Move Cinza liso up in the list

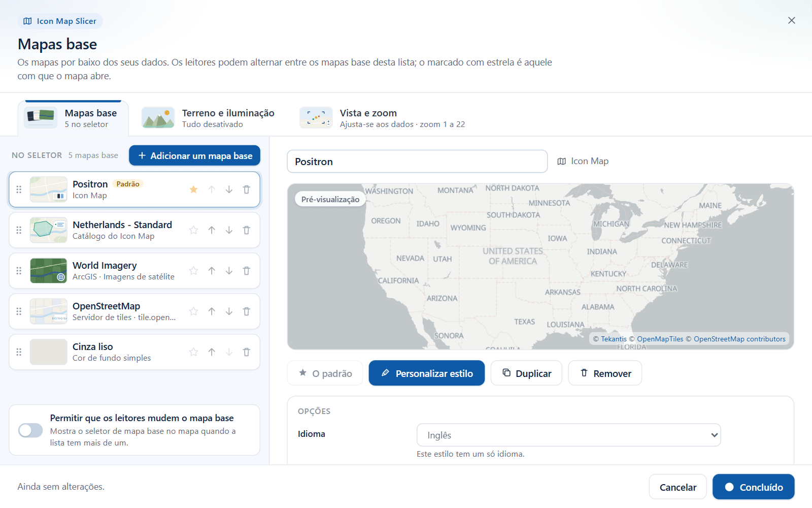(x=212, y=352)
